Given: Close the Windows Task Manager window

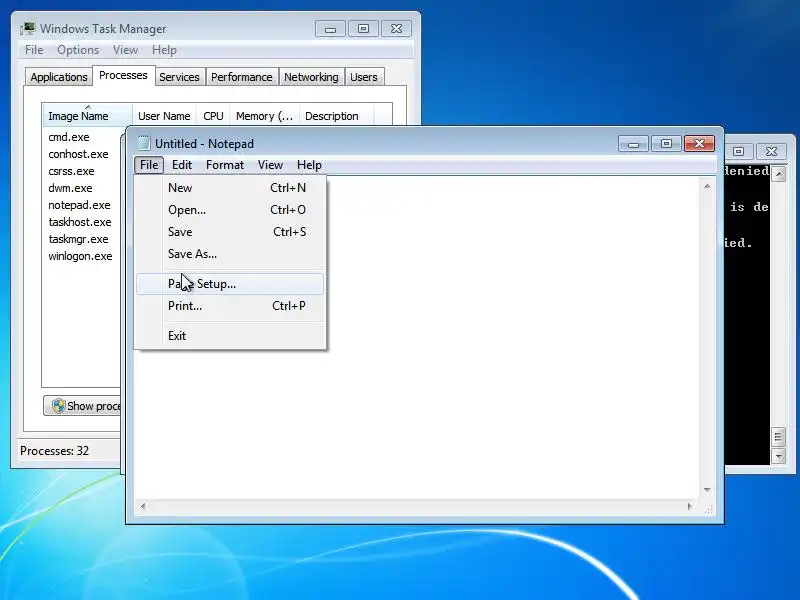Looking at the screenshot, I should [x=396, y=29].
